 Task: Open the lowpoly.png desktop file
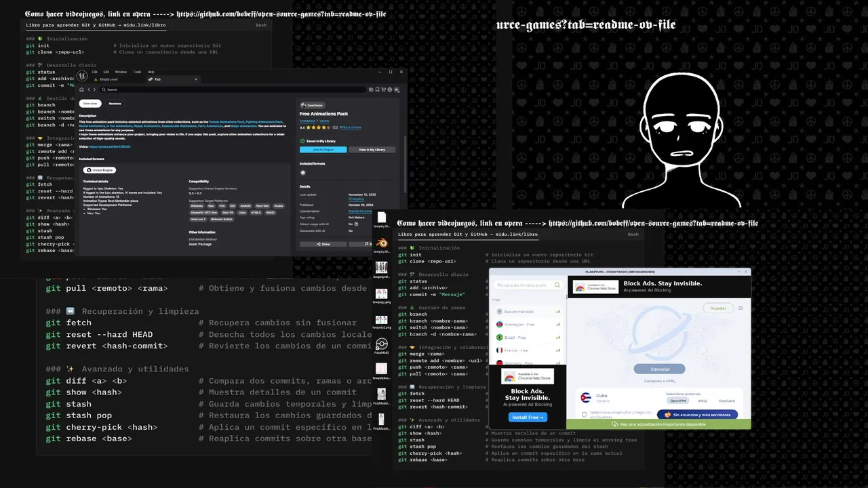(382, 293)
